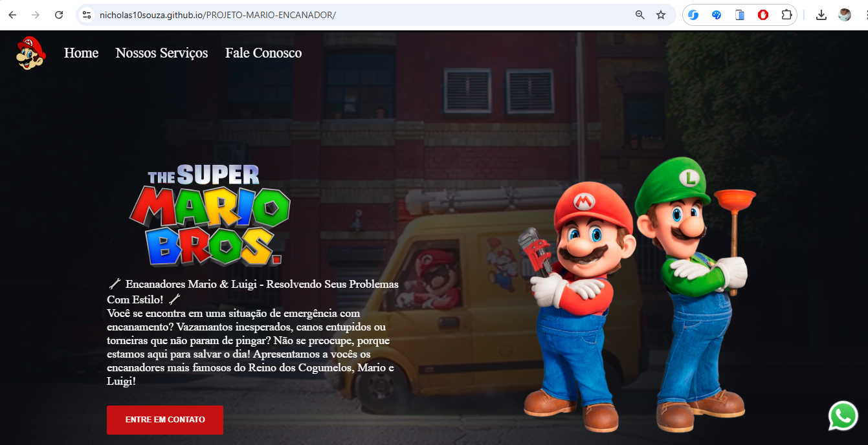Viewport: 868px width, 445px height.
Task: Open the red shield extension icon
Action: (763, 15)
